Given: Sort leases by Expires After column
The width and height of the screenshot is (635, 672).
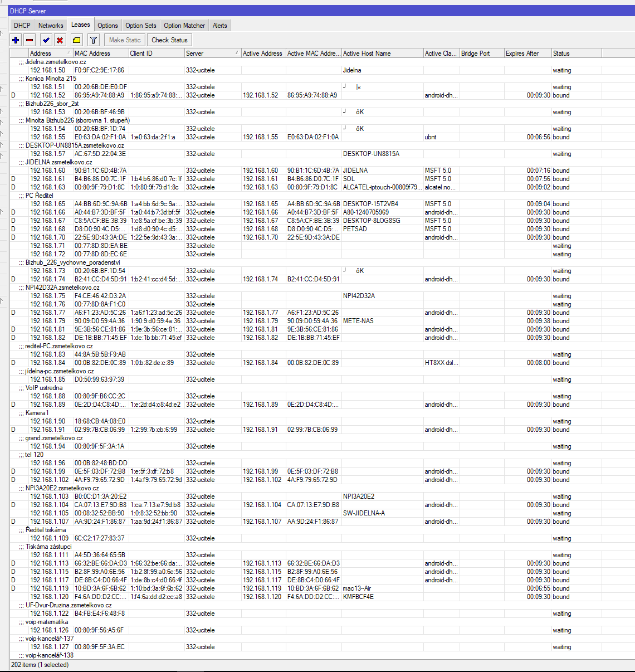Looking at the screenshot, I should (x=526, y=53).
